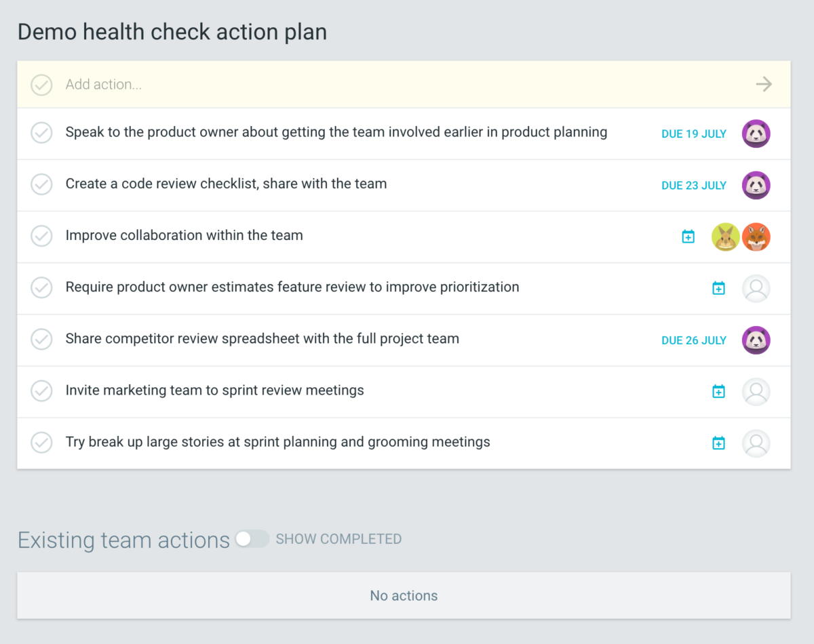The image size is (814, 644).
Task: Edit the Due 26 July deadline
Action: 693,340
